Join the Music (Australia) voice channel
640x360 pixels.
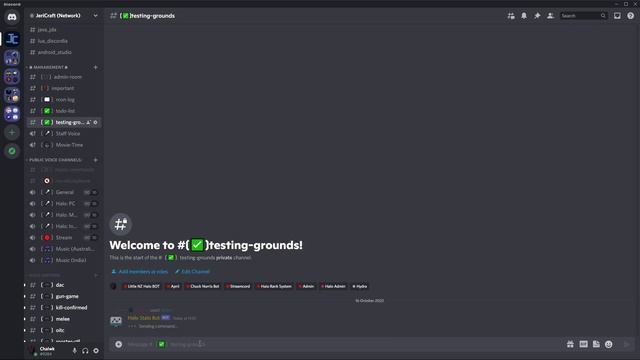[x=64, y=249]
